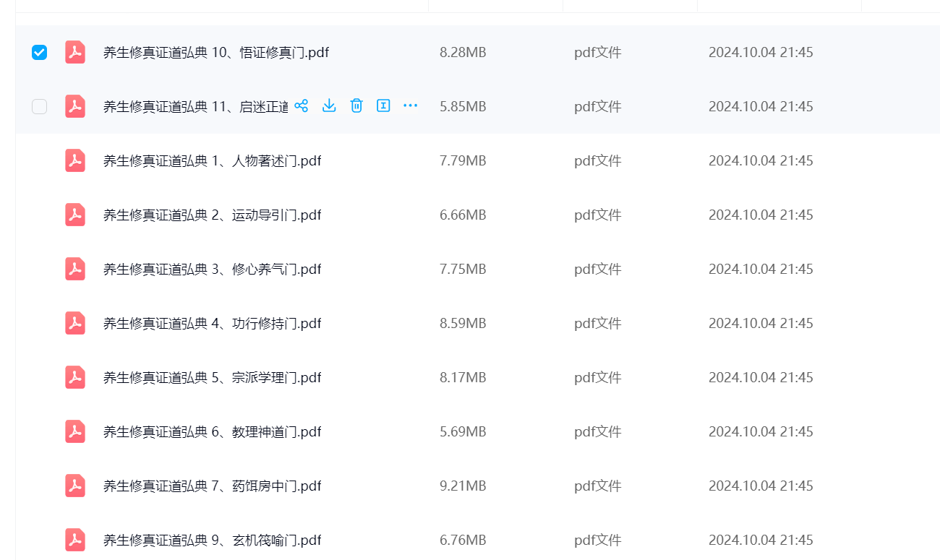
Task: Open file 5、宗派学理门.pdf by name
Action: 212,377
